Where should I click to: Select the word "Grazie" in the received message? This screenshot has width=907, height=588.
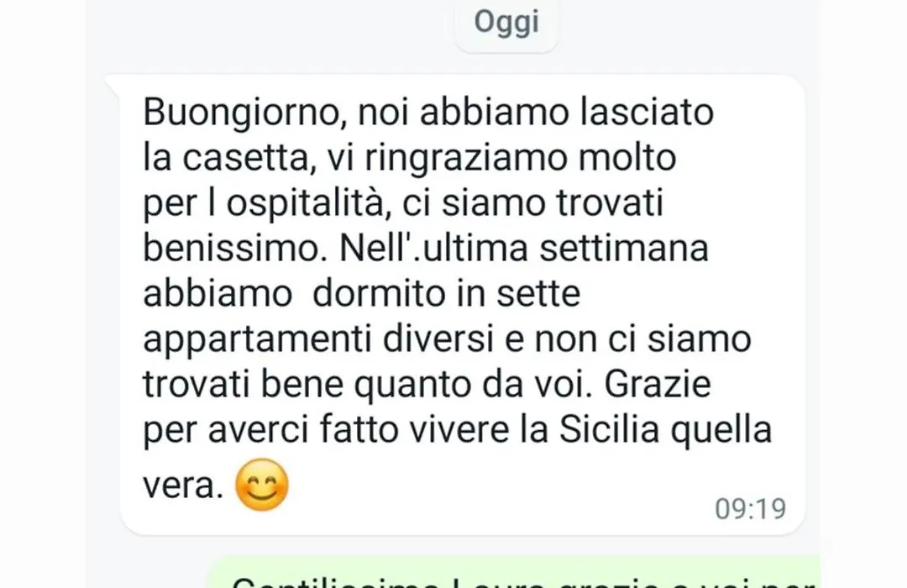658,384
